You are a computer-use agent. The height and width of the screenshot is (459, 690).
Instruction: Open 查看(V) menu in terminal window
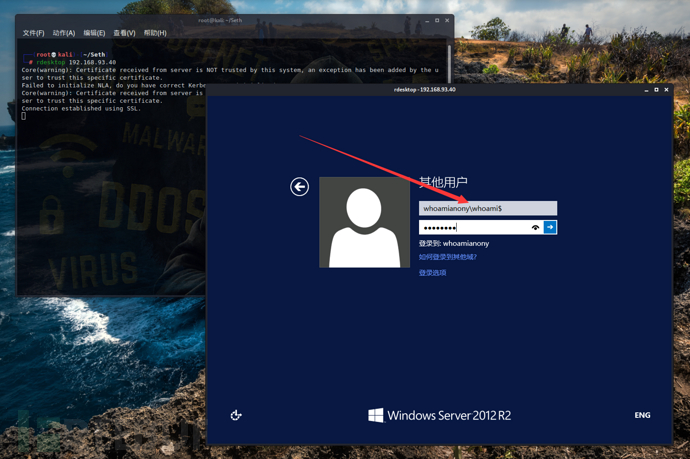124,33
